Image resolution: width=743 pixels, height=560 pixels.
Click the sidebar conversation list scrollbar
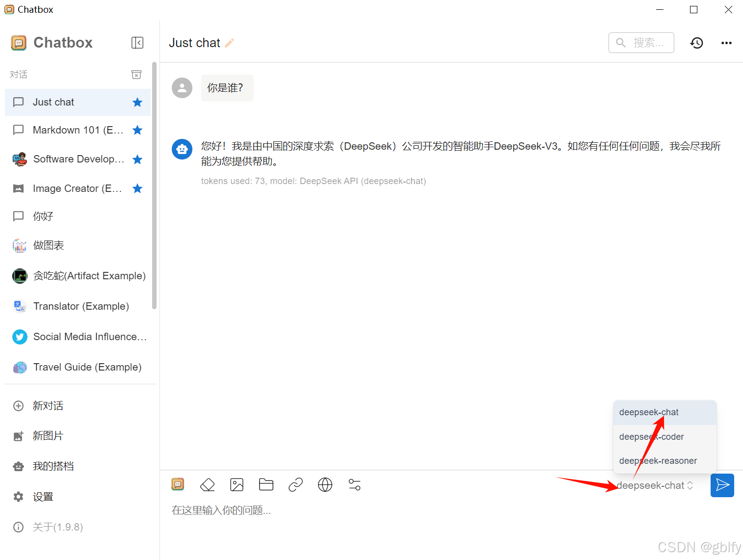coord(154,186)
